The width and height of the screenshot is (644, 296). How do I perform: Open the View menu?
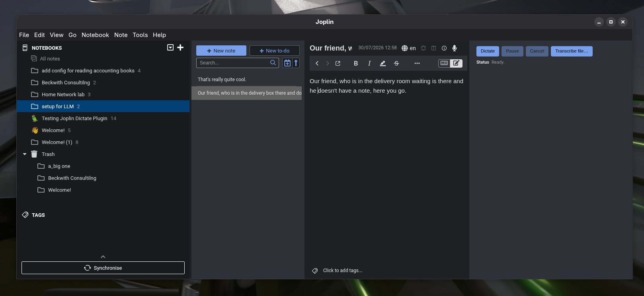point(57,35)
